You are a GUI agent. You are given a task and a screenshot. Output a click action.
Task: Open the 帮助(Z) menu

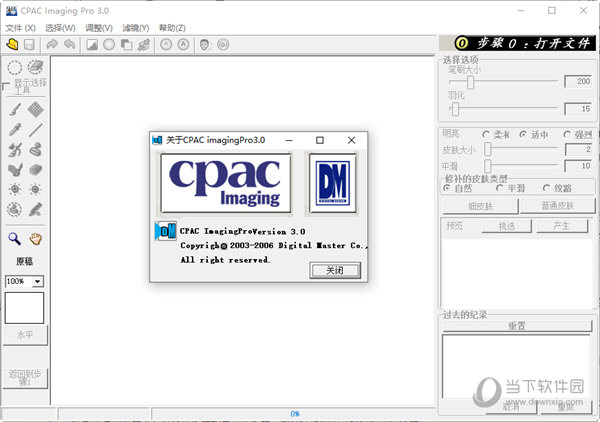click(x=172, y=28)
